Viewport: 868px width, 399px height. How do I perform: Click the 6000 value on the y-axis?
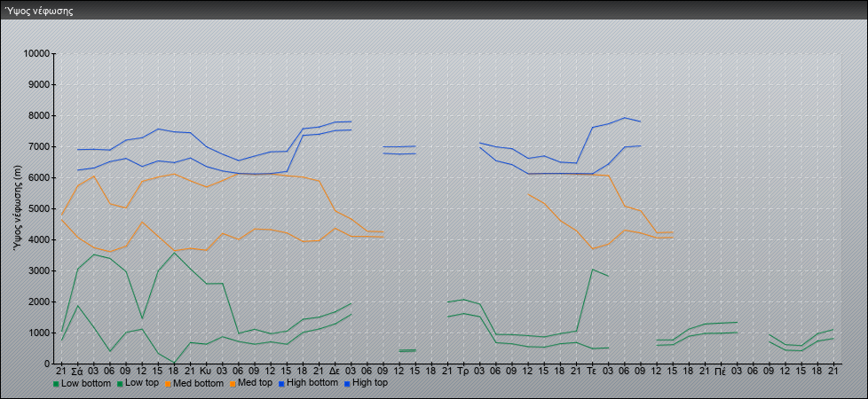pyautogui.click(x=39, y=177)
